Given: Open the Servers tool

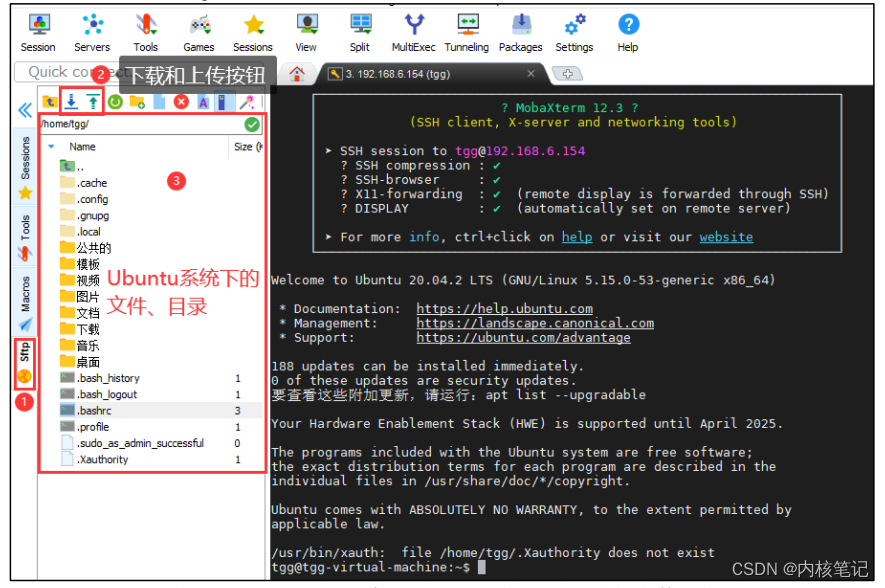Looking at the screenshot, I should (x=92, y=33).
